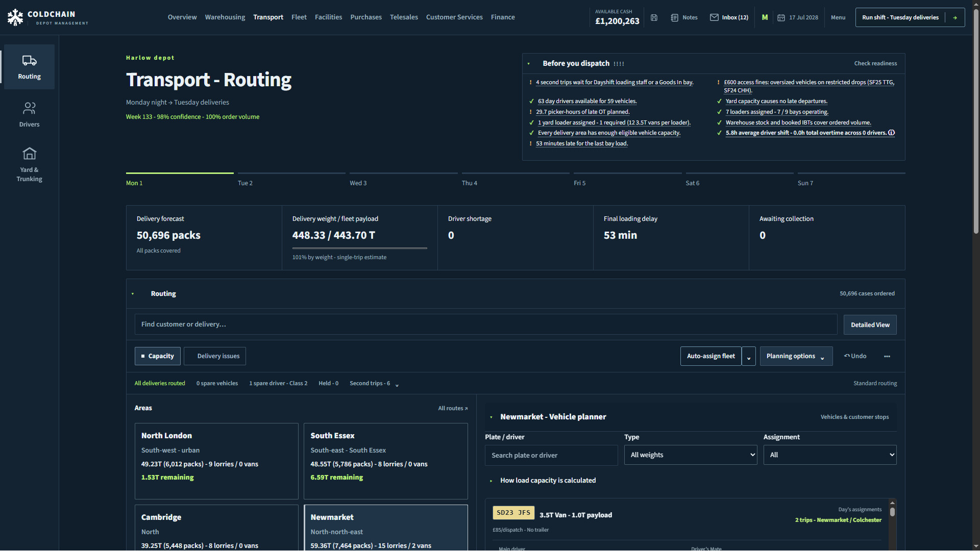The width and height of the screenshot is (980, 551).
Task: Open the Planning options dropdown
Action: (x=796, y=356)
